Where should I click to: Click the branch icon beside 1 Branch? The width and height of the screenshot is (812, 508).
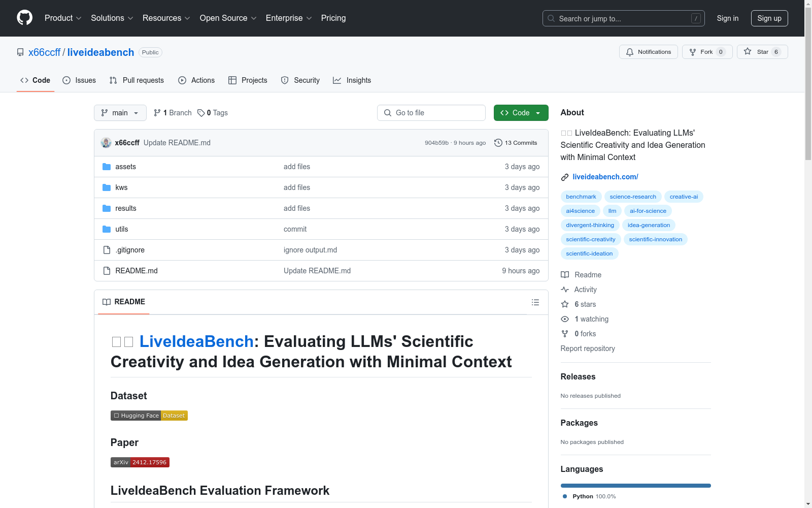[x=157, y=113]
